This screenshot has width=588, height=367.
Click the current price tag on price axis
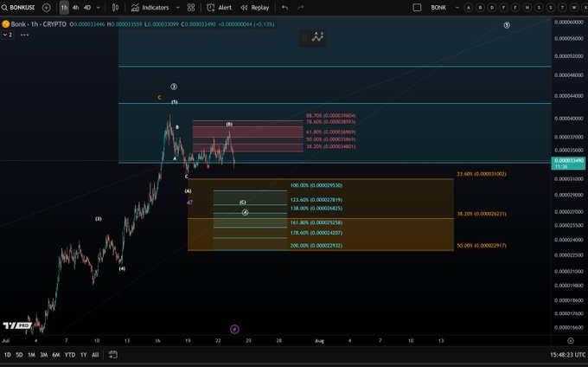[x=568, y=164]
